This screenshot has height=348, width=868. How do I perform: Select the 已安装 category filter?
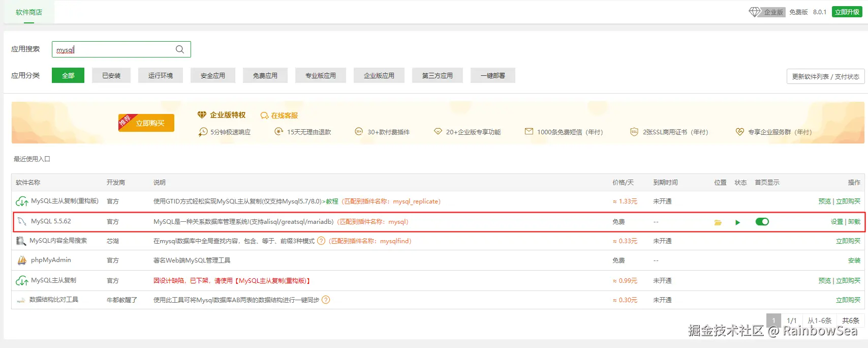pyautogui.click(x=111, y=75)
